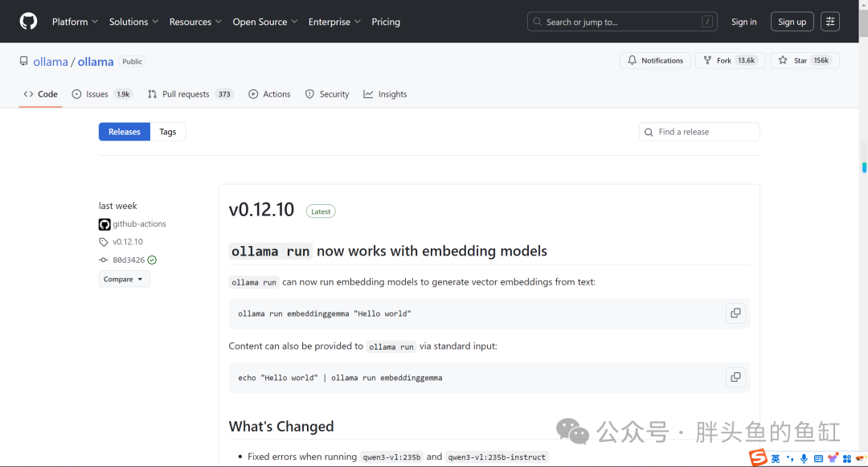Open the sogou input method tray icon

coord(758,457)
